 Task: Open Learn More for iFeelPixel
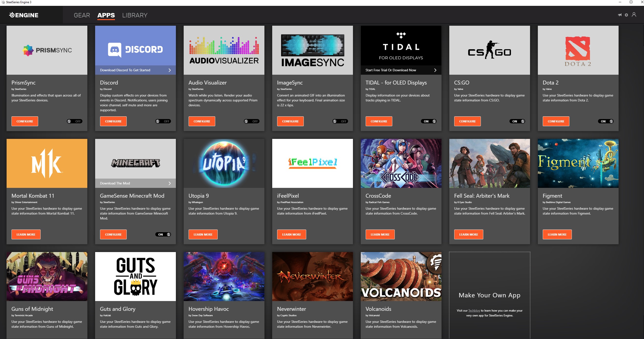point(292,234)
